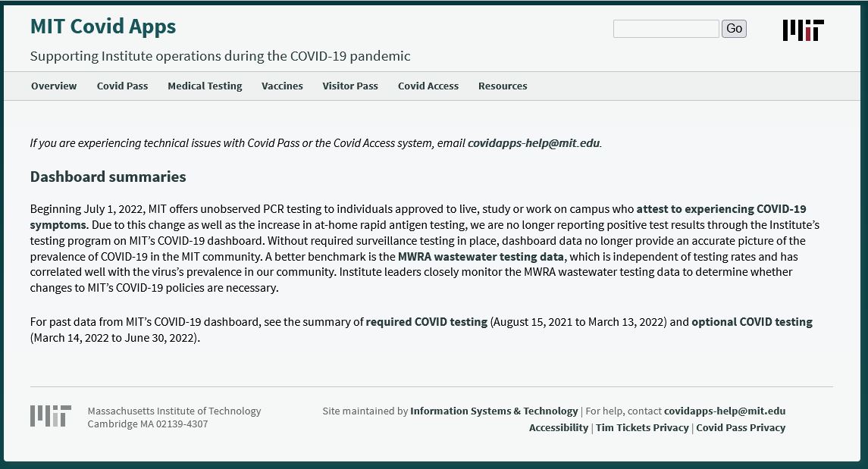Screen dimensions: 868x469
Task: Select the Vaccines menu item
Action: pos(282,86)
